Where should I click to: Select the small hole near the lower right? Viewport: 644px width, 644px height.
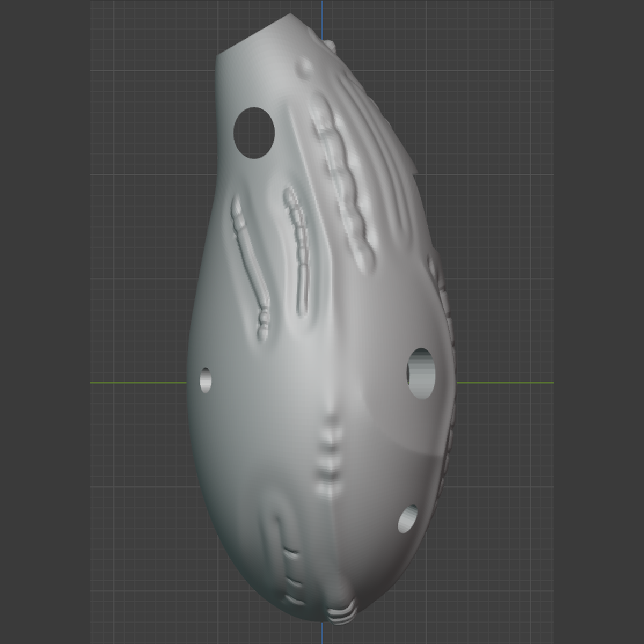pyautogui.click(x=408, y=519)
